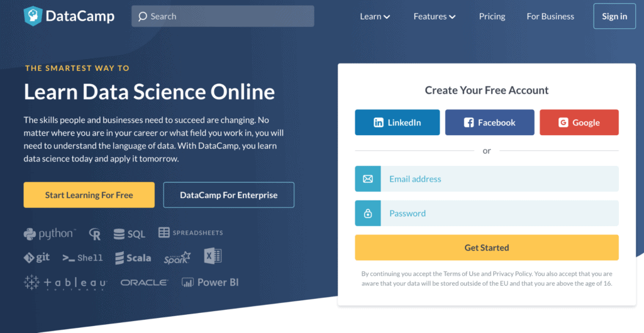
Task: Sign up with LinkedIn
Action: point(397,123)
